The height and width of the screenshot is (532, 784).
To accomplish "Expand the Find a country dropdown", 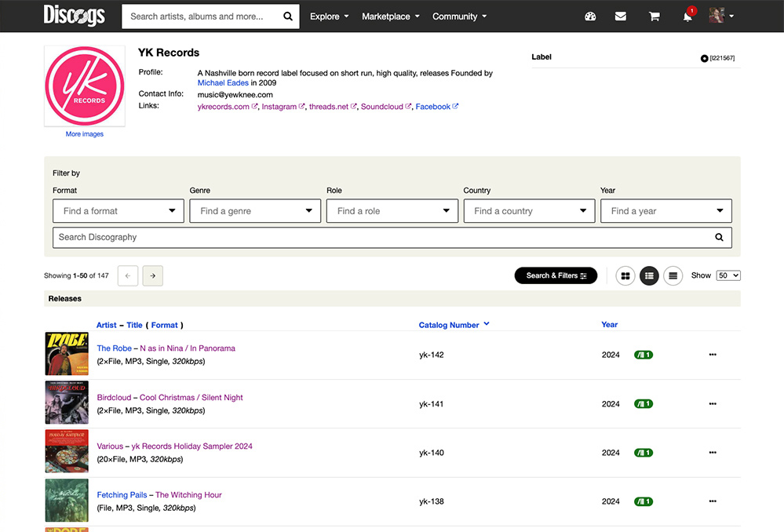I will click(x=529, y=211).
